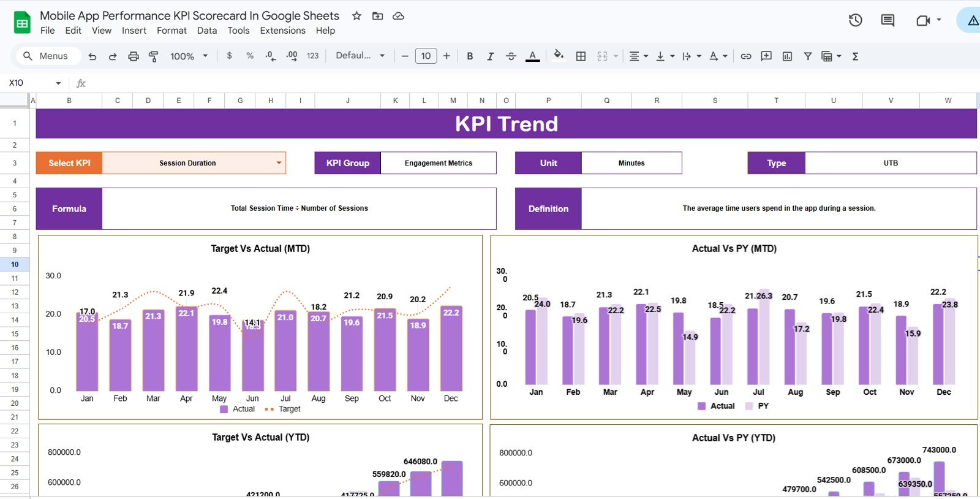980x499 pixels.
Task: Open the View menu
Action: click(102, 31)
